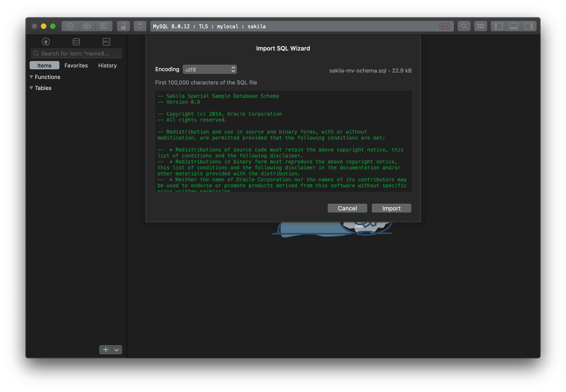Open the SQL editor sidebar icon
This screenshot has height=392, width=566.
[106, 42]
